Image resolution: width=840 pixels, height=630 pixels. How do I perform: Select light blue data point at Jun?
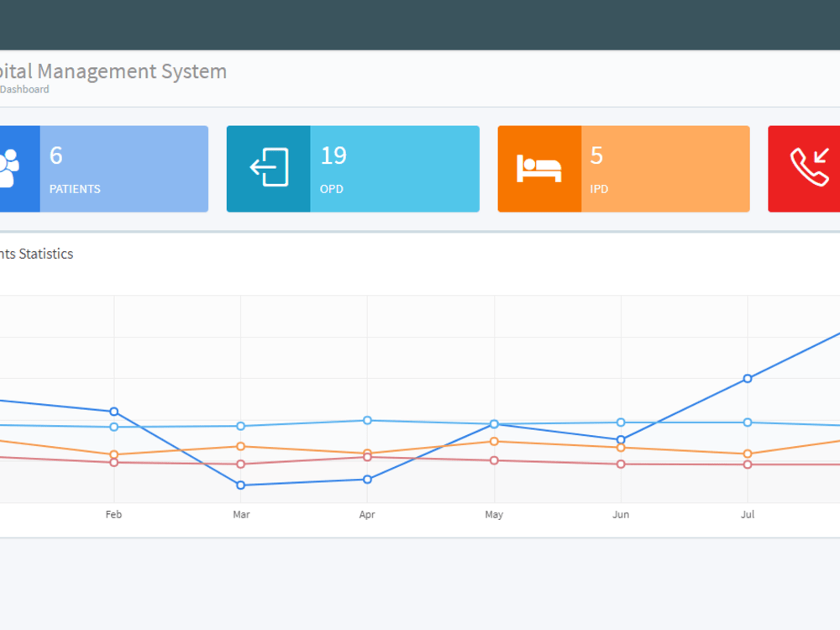click(x=621, y=423)
